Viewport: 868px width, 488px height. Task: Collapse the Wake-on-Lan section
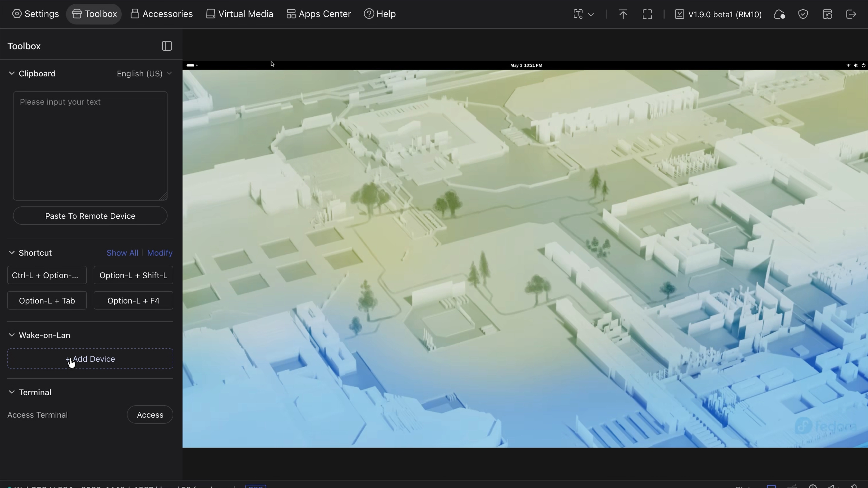12,335
